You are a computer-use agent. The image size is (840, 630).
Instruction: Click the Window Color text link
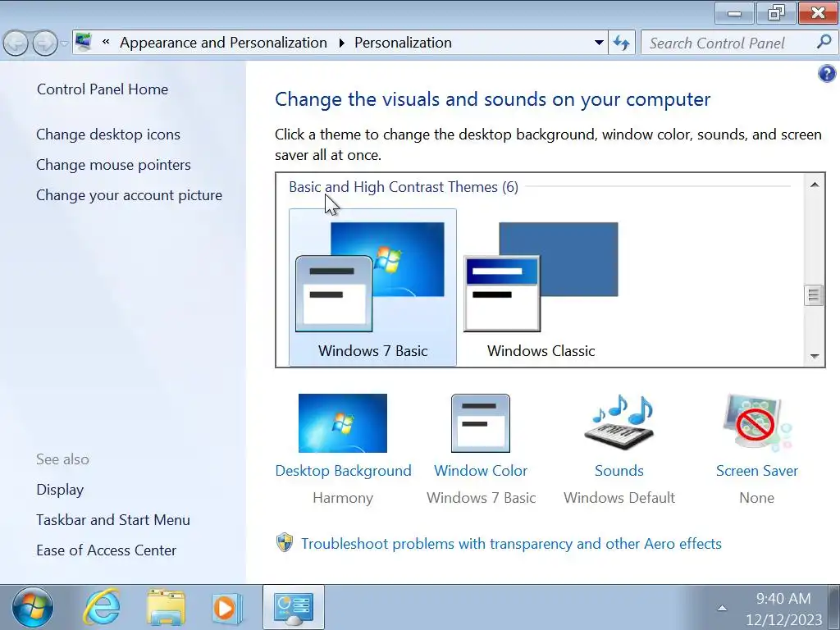point(481,470)
